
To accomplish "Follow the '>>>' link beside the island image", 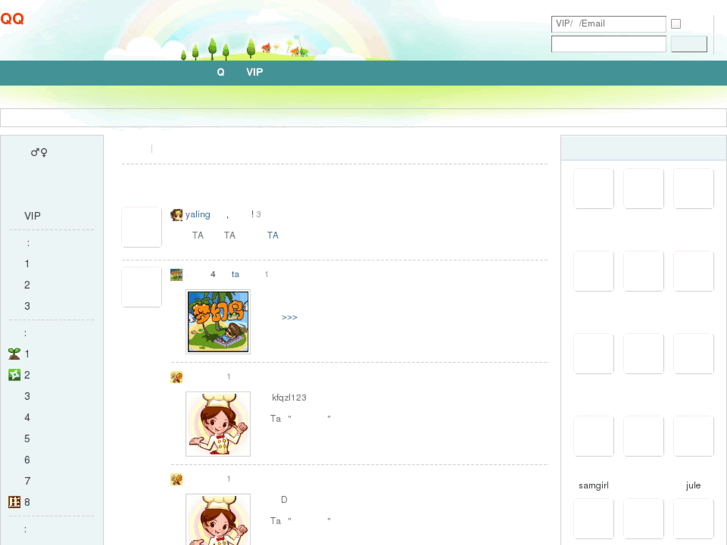I will (x=289, y=317).
